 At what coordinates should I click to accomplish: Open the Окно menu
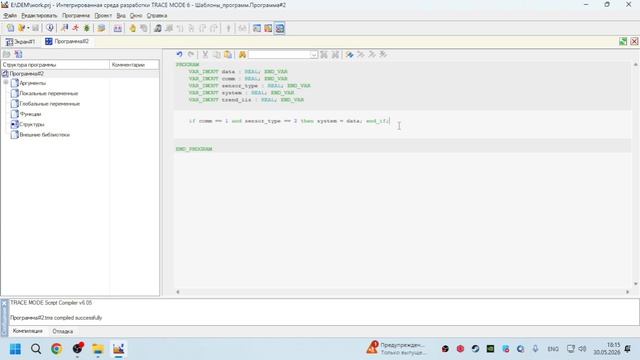[x=136, y=16]
